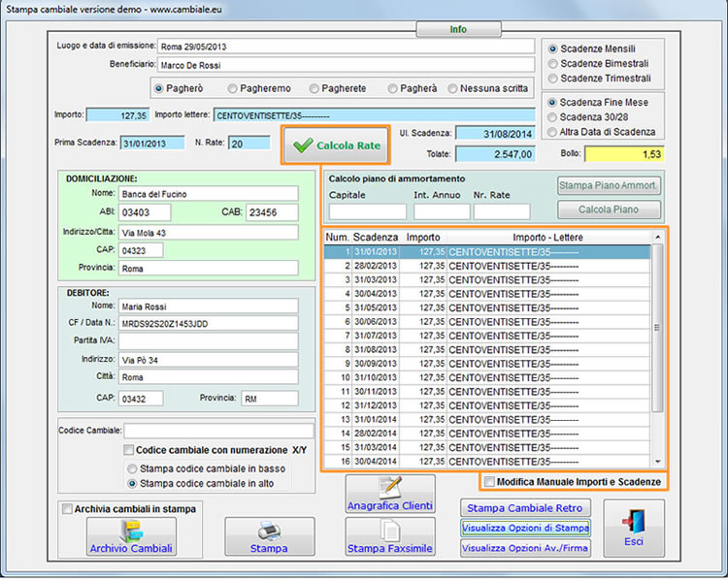
Task: Click the N. Rate field
Action: click(x=249, y=143)
